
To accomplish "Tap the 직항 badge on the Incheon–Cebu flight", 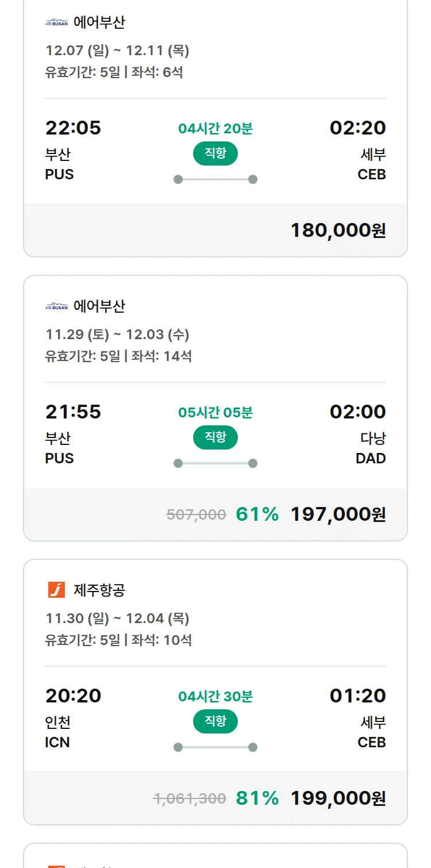I will pyautogui.click(x=215, y=721).
